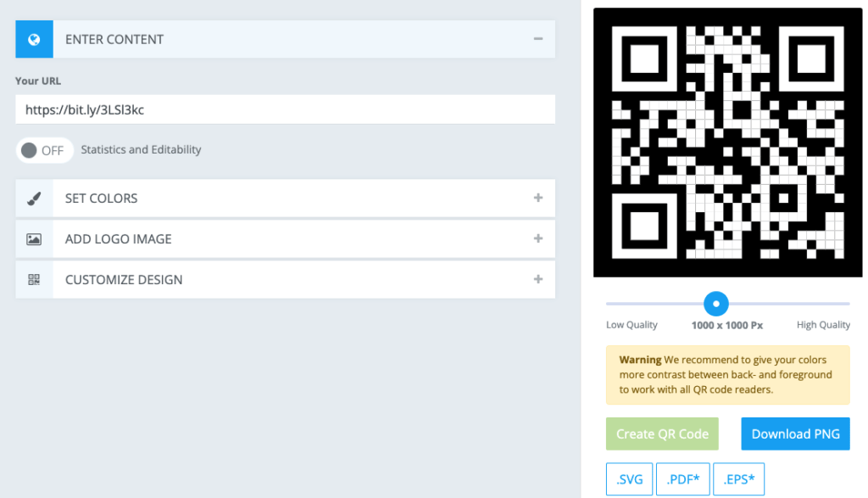Open the CUSTOMIZE DESIGN section

[285, 280]
